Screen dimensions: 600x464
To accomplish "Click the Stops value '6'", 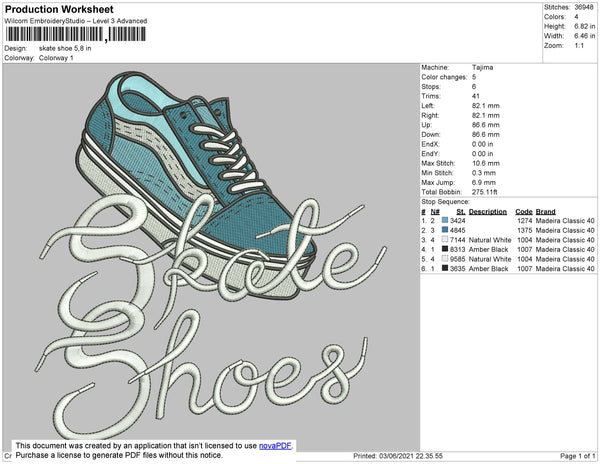I will [x=474, y=86].
